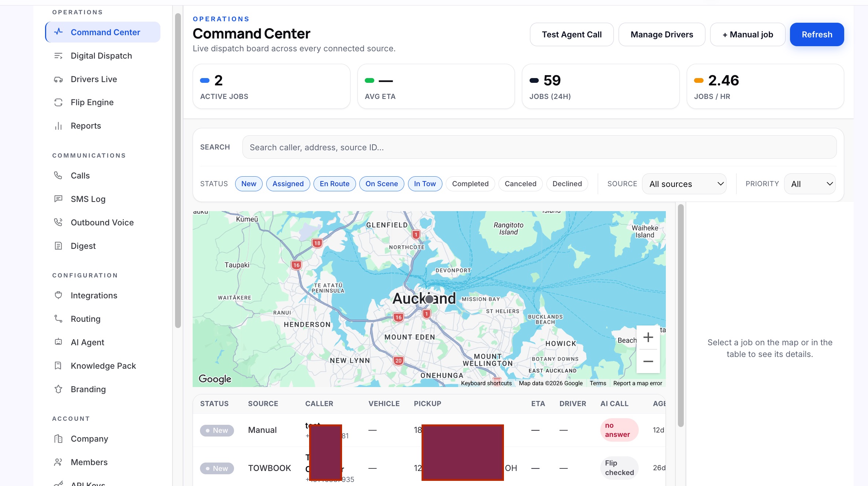Click the Manage Drivers button
Image resolution: width=868 pixels, height=486 pixels.
(x=661, y=34)
